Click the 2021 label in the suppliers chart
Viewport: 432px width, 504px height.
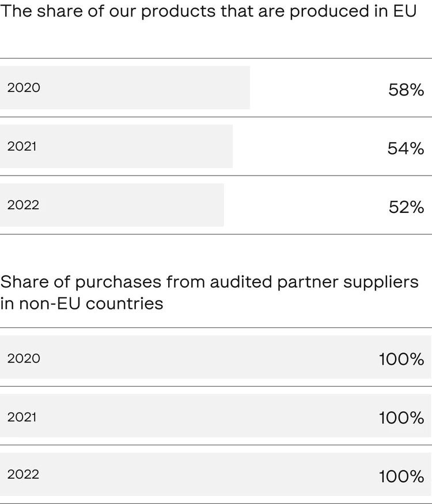pos(22,417)
